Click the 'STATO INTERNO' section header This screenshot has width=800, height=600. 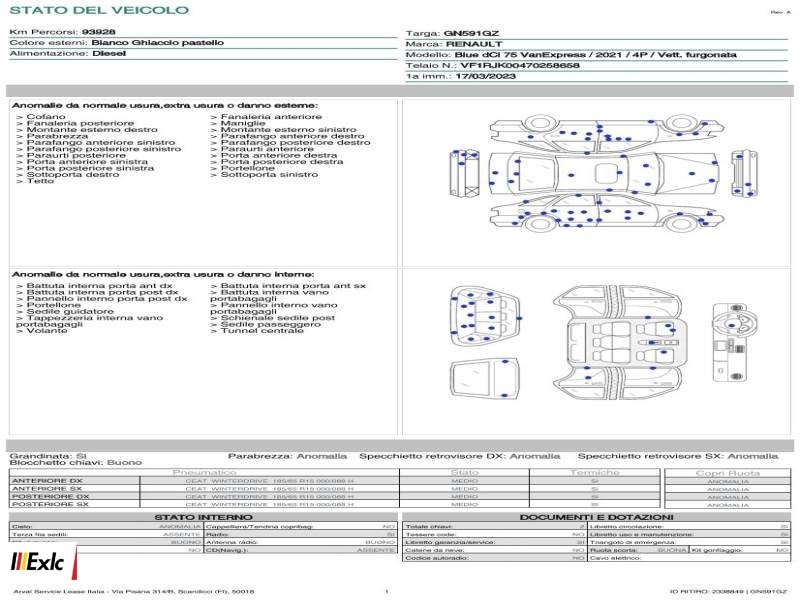coord(203,517)
